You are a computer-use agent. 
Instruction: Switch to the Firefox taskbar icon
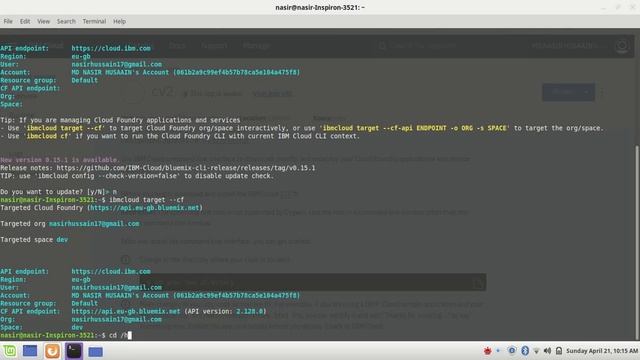(x=52, y=351)
